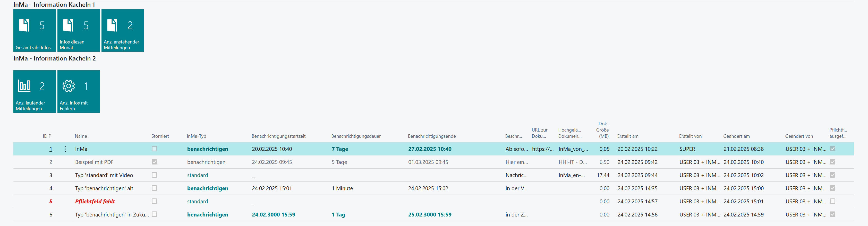Open InMa-Typ 'standard' in Pflichtfeld fehlt row
This screenshot has width=868, height=226.
(x=198, y=201)
